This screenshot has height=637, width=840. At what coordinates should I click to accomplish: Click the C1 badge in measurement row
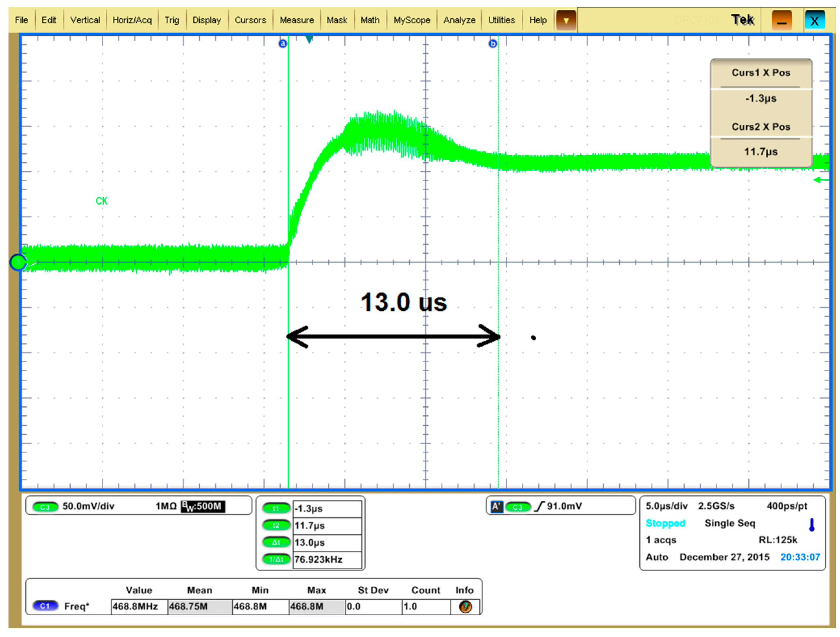point(45,606)
